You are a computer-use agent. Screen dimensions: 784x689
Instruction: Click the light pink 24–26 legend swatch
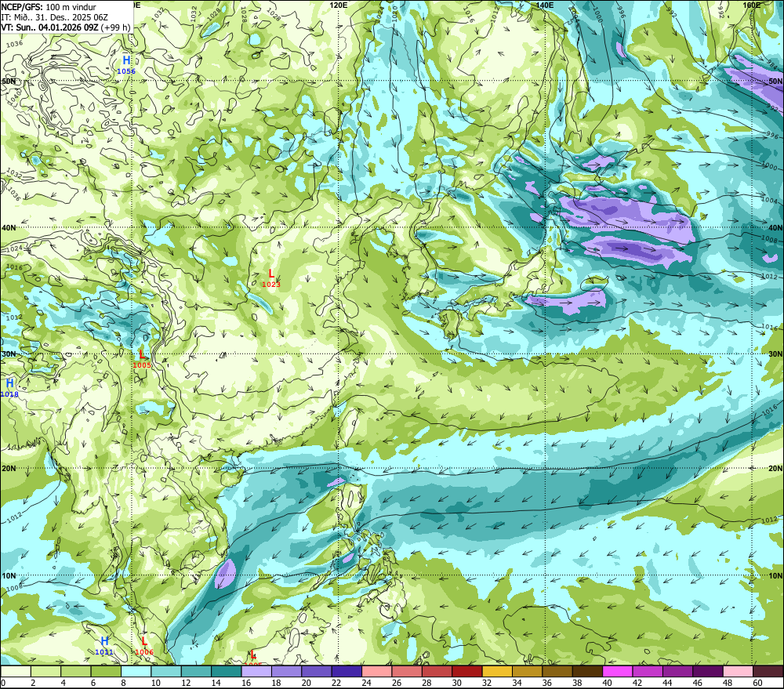click(376, 671)
